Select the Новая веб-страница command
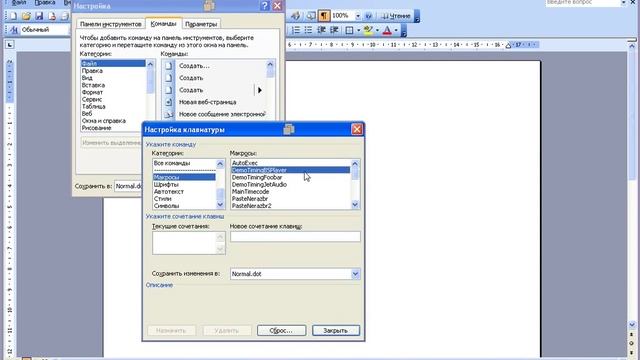The width and height of the screenshot is (640, 360). pos(214,102)
